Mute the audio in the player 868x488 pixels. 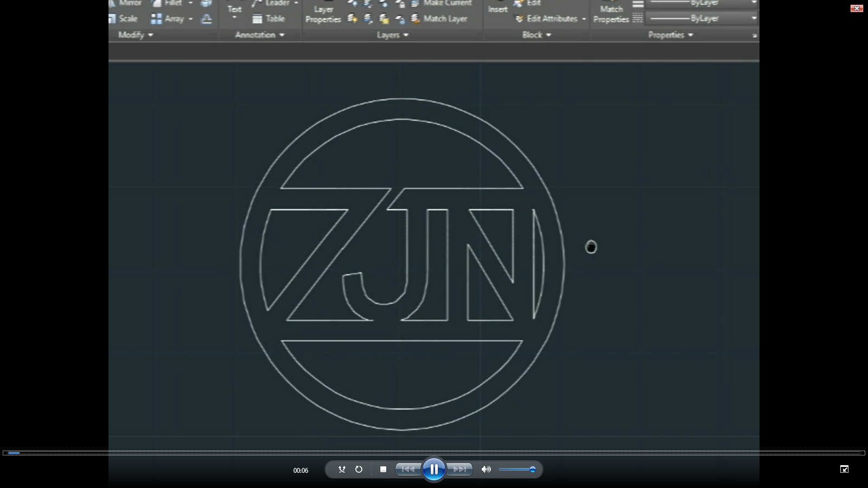[x=486, y=470]
